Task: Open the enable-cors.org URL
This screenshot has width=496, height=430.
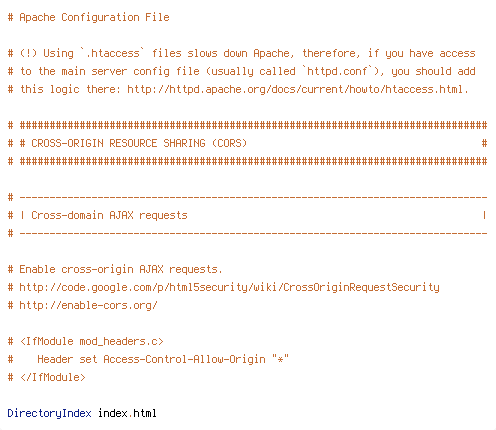Action: click(88, 305)
